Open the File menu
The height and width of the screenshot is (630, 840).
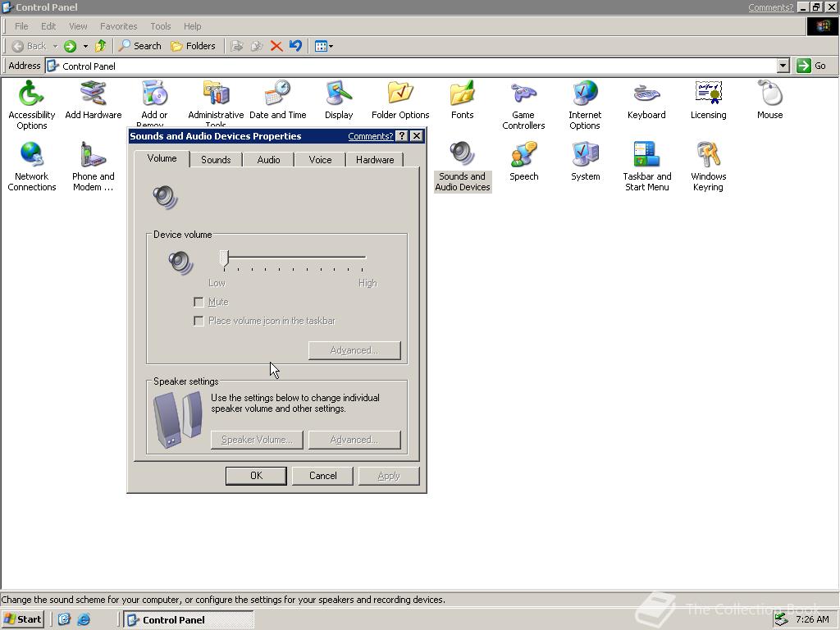tap(21, 26)
